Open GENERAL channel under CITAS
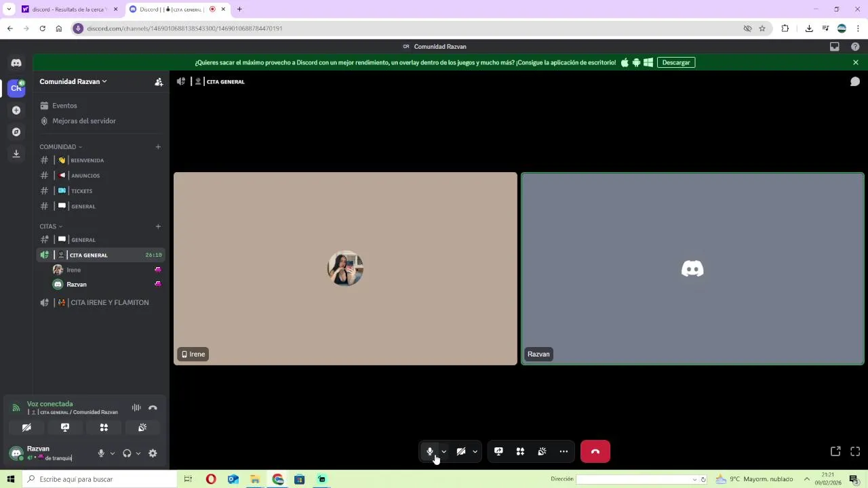Image resolution: width=868 pixels, height=488 pixels. pyautogui.click(x=100, y=240)
